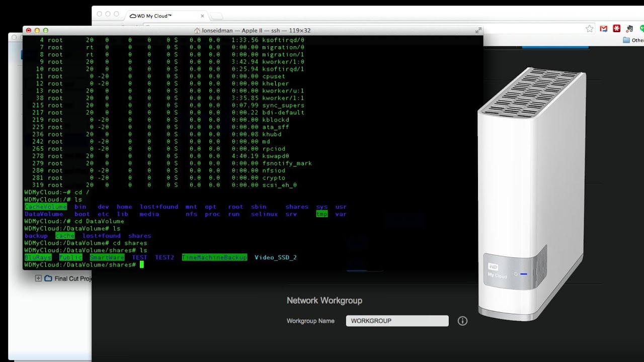Select the WD My Cloud browser tab
The image size is (644, 362).
166,16
